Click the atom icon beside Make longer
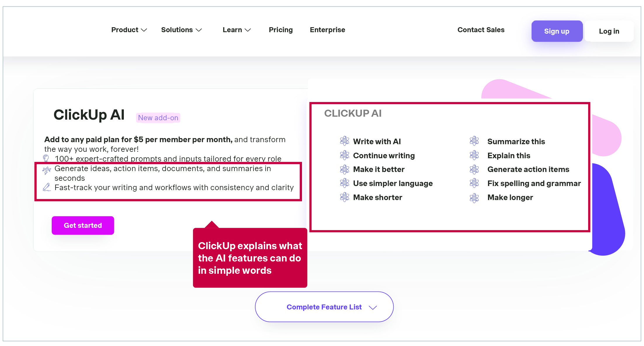This screenshot has height=346, width=644. point(474,198)
